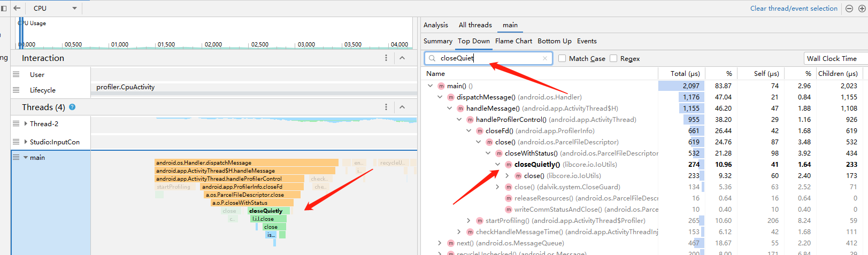Viewport: 868px width, 255px height.
Task: Click the drag handle for Studio:InputCon row
Action: pos(16,142)
